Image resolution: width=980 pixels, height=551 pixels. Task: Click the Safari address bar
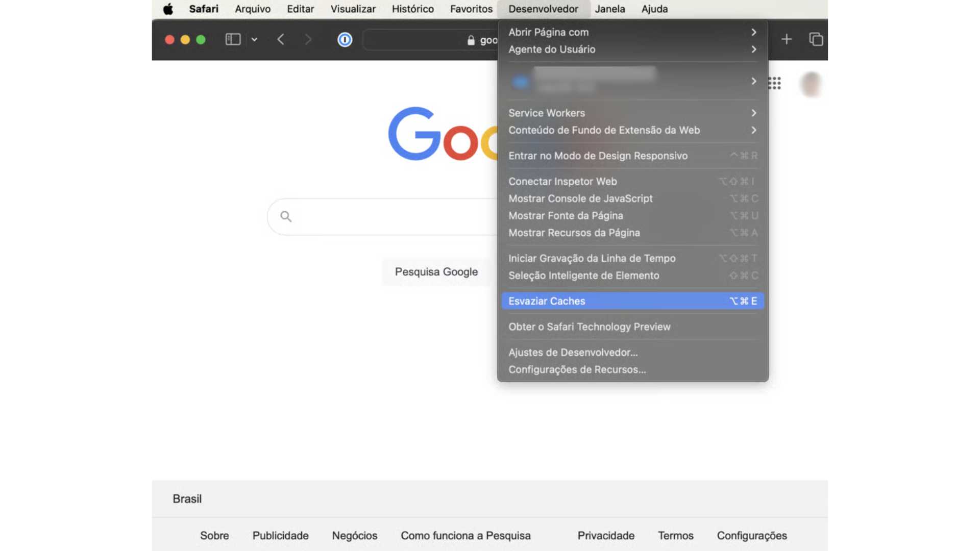(x=430, y=40)
